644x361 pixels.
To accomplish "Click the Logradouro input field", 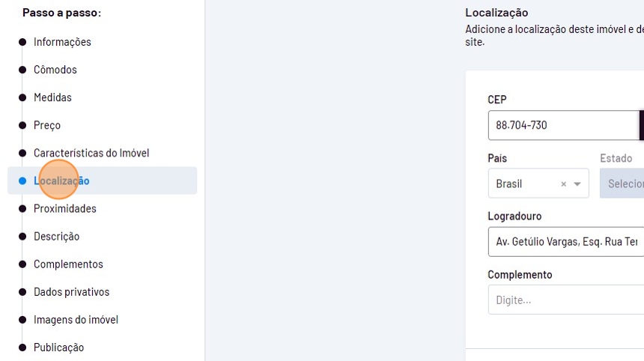I will 565,242.
